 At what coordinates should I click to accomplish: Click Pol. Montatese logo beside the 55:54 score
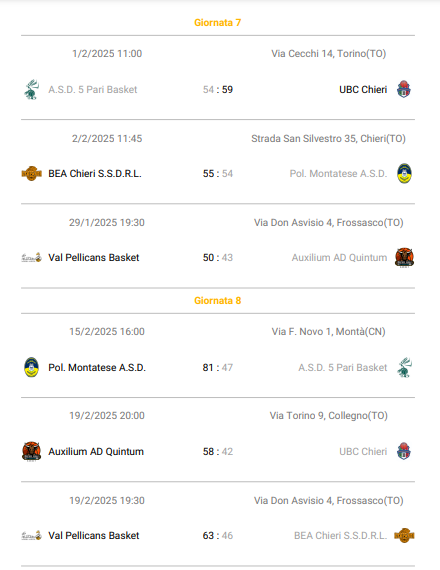tap(404, 173)
